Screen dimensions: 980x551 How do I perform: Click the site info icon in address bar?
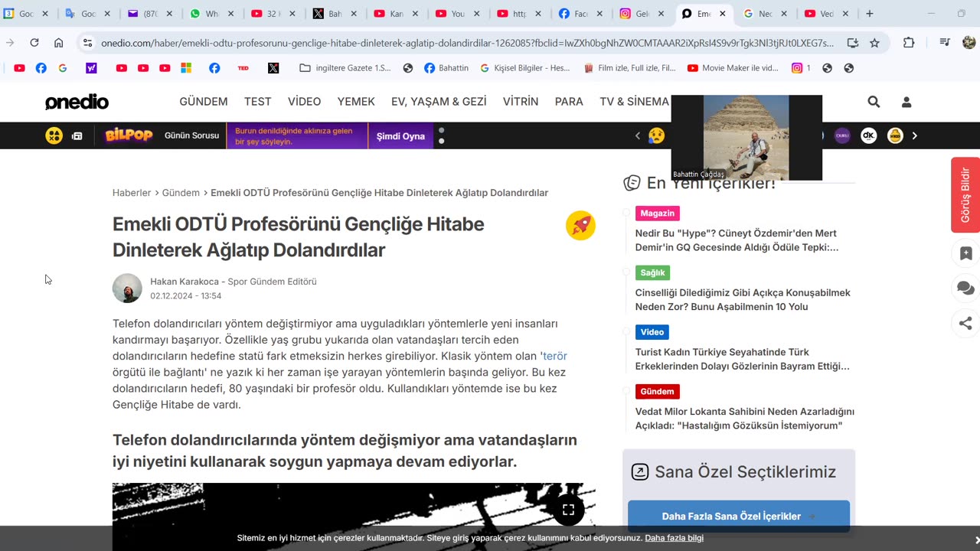[x=87, y=43]
